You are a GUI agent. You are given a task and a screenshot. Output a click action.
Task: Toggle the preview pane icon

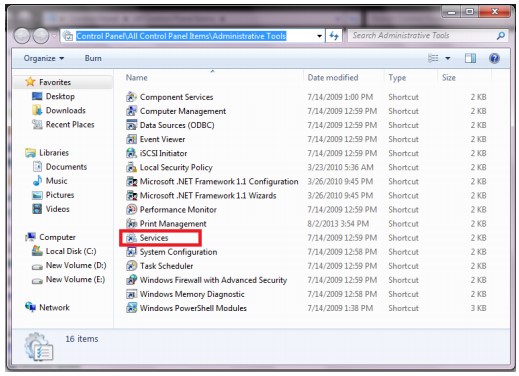[x=470, y=58]
